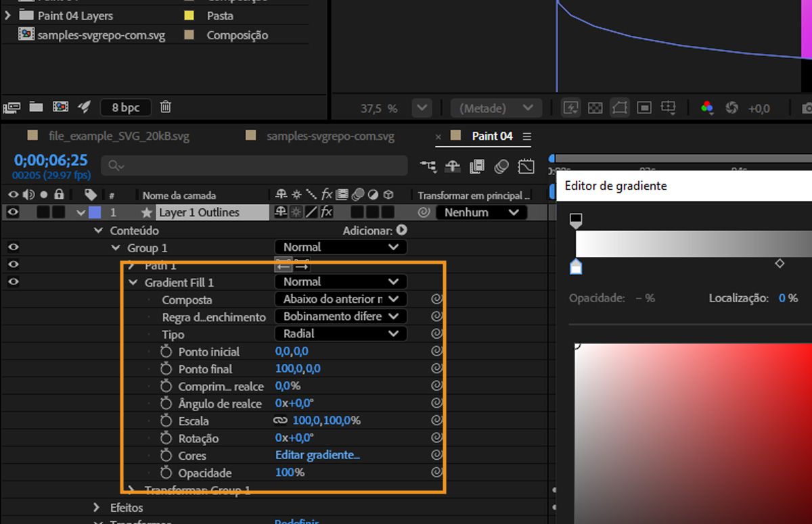Collapse the Gradient Fill 1 group
Screen dimensions: 812x524
133,282
